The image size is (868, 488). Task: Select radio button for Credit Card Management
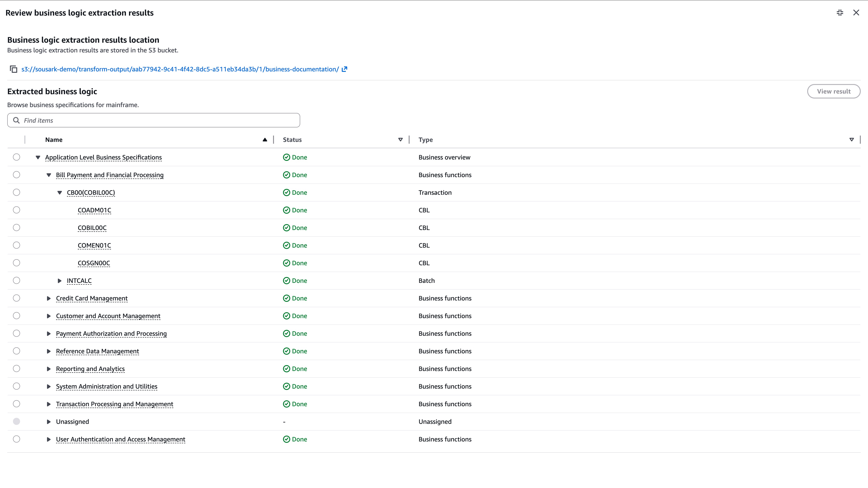coord(17,298)
